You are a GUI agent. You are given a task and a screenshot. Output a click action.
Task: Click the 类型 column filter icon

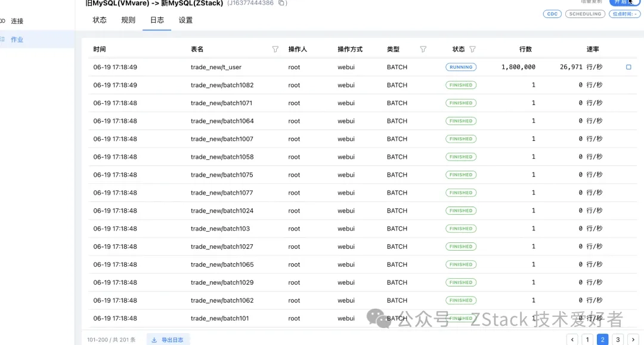point(423,50)
